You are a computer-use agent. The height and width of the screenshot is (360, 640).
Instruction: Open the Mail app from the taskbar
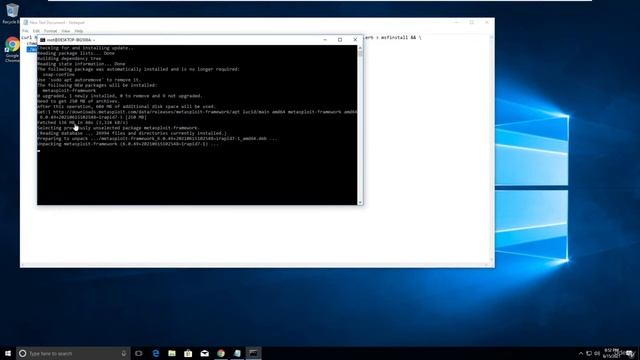point(204,353)
